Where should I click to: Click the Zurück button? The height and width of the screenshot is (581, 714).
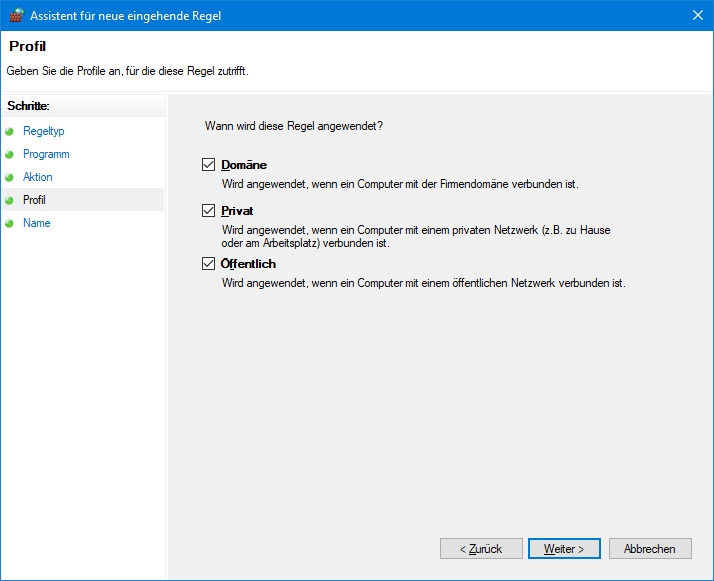[x=481, y=549]
